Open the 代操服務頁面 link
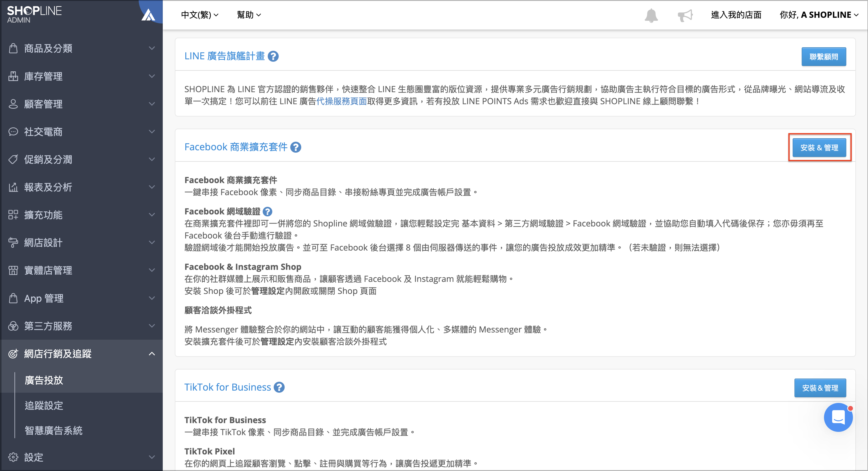Viewport: 868px width, 471px height. pos(342,101)
